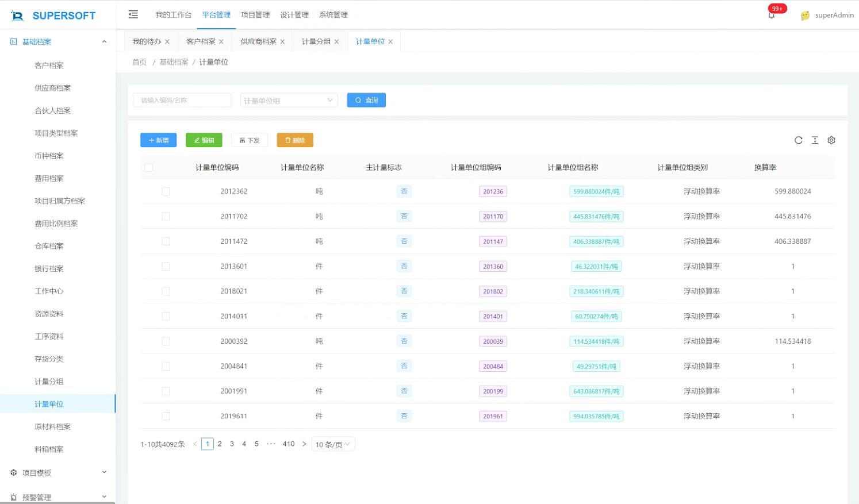
Task: Check the row 2018021
Action: [166, 291]
